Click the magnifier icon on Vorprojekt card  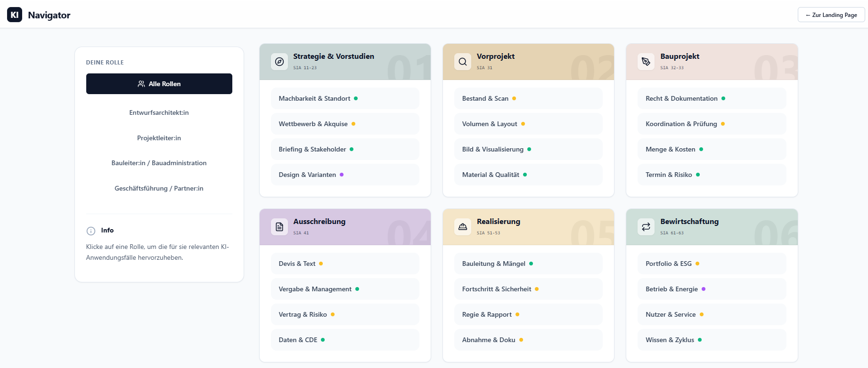point(463,62)
